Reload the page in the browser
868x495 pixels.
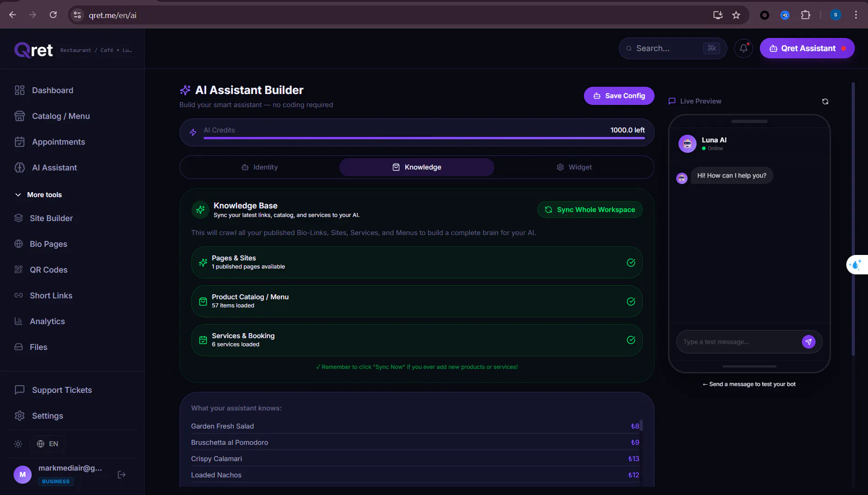click(53, 15)
